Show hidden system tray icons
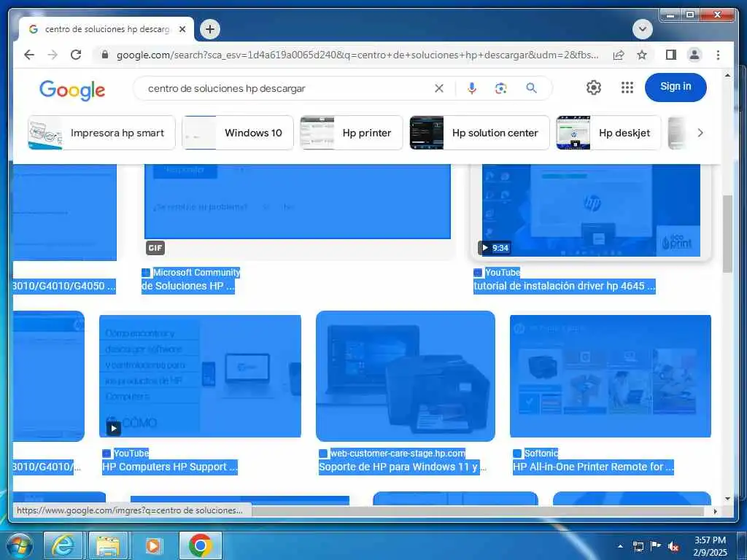The height and width of the screenshot is (560, 747). [620, 546]
